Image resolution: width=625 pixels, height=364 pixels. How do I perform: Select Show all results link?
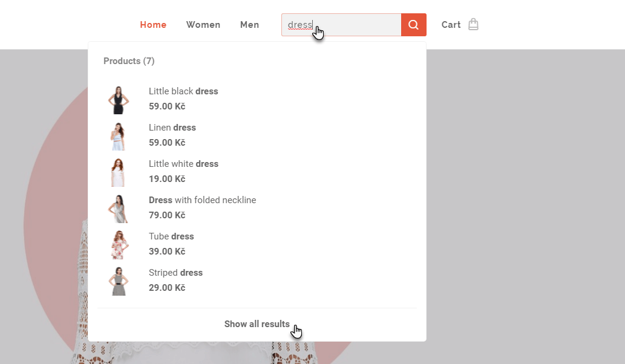[x=257, y=324]
